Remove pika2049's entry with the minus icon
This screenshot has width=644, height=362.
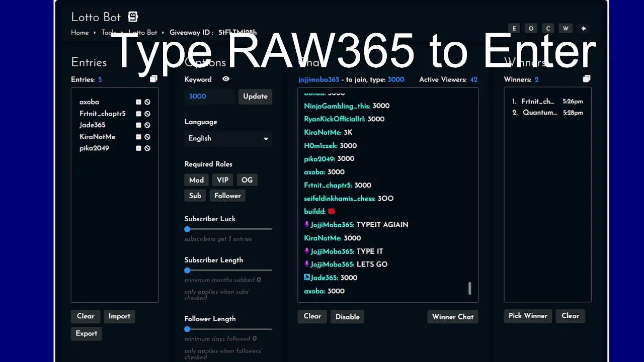click(x=138, y=148)
